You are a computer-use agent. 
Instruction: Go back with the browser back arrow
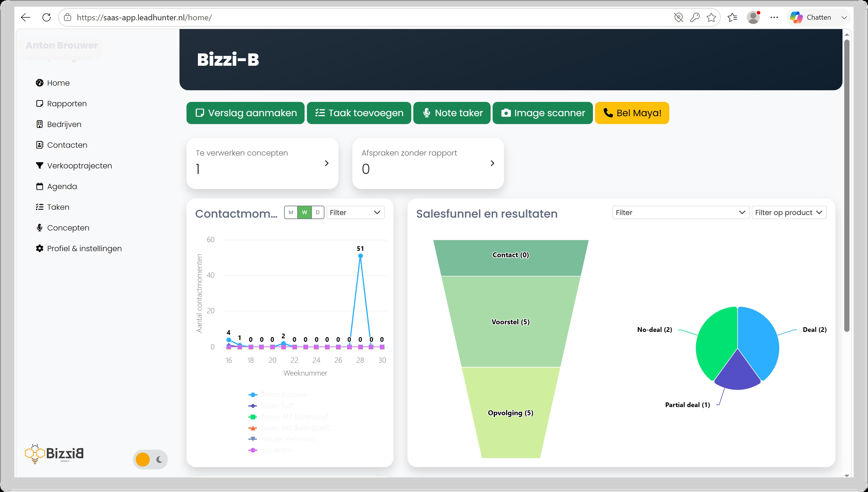tap(26, 18)
